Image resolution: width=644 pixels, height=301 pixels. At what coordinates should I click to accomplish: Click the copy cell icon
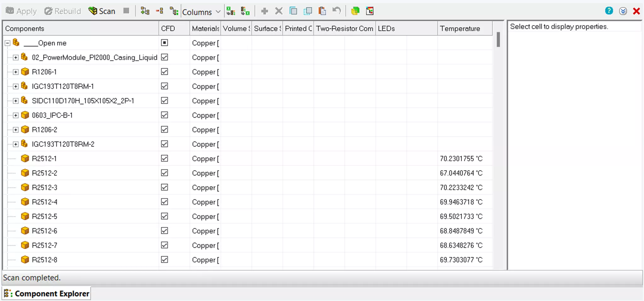point(293,11)
